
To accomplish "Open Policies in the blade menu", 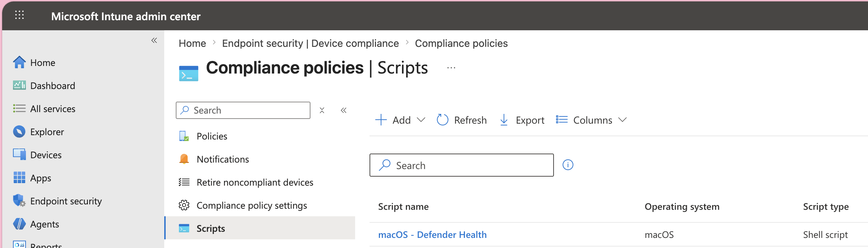I will (x=212, y=136).
